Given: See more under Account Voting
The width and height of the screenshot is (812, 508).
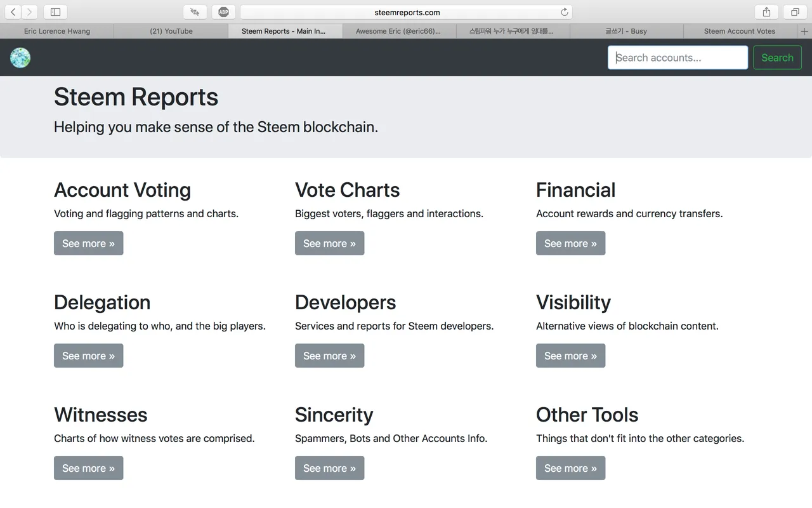Looking at the screenshot, I should click(x=88, y=243).
